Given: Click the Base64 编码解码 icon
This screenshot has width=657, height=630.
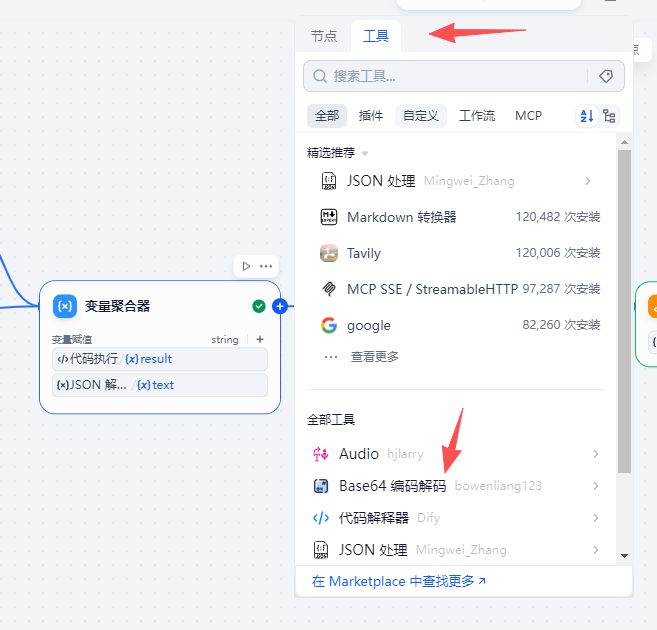Looking at the screenshot, I should click(321, 486).
